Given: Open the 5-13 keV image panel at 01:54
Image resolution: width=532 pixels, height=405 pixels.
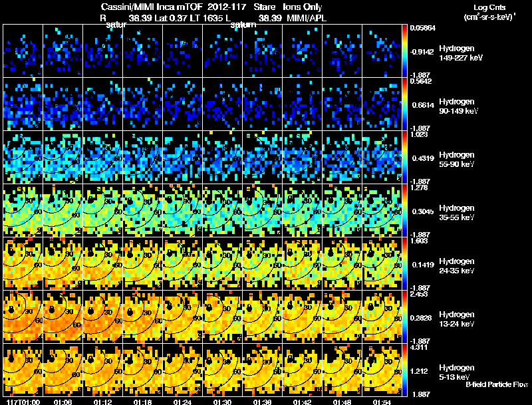Looking at the screenshot, I should (382, 370).
